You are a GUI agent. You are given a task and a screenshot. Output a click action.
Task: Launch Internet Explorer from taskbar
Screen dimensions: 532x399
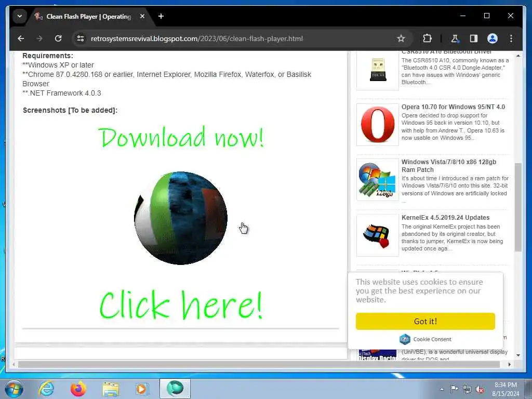click(46, 389)
